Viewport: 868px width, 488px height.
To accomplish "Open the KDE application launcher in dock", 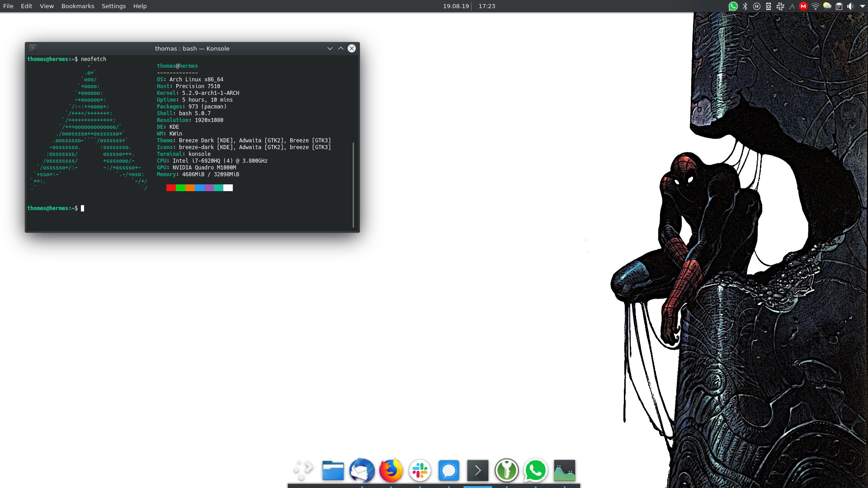I will pyautogui.click(x=304, y=470).
